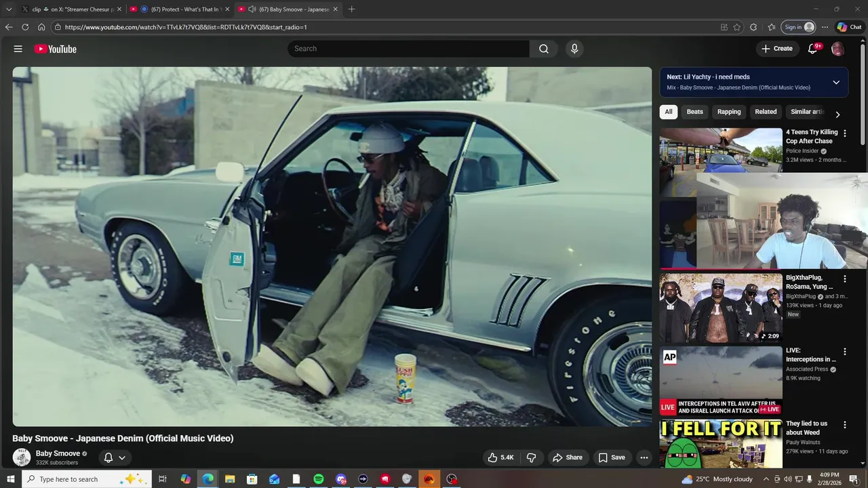
Task: Save the video to a playlist
Action: click(x=612, y=457)
